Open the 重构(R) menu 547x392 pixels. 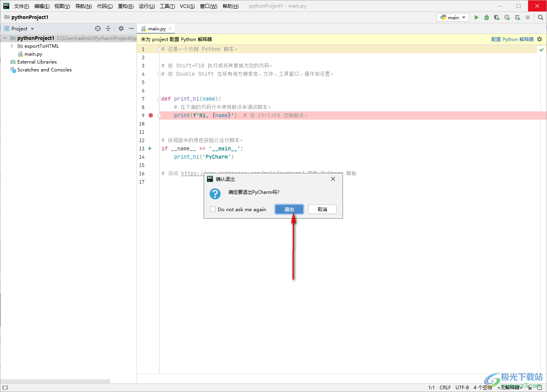tap(126, 6)
